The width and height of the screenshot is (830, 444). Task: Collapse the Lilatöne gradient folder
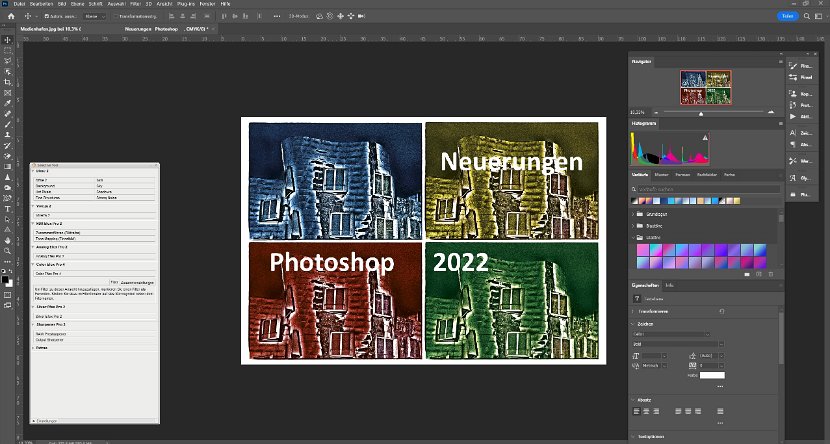point(634,238)
